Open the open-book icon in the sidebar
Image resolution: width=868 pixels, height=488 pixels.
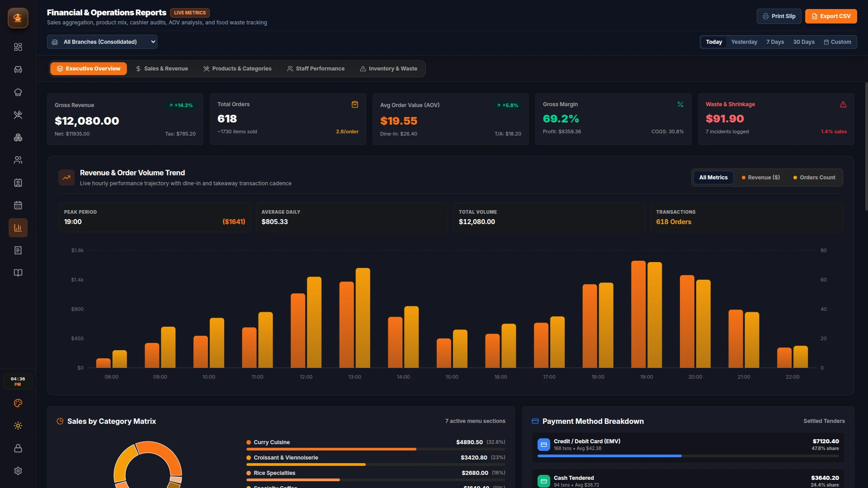click(x=18, y=273)
